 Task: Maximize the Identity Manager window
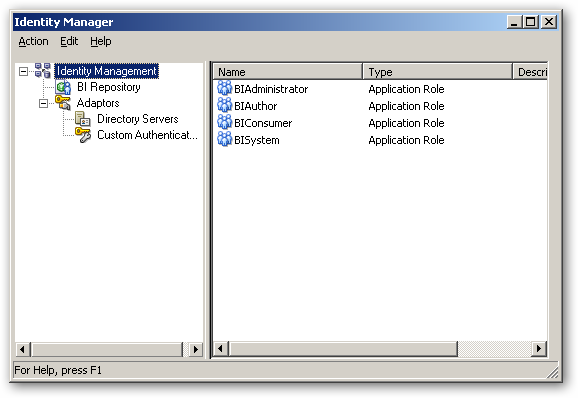pos(531,22)
